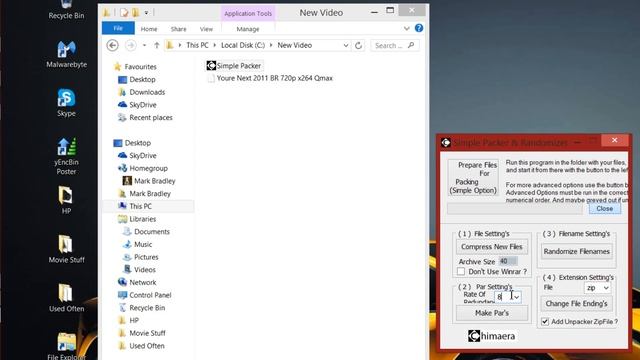The image size is (640, 360).
Task: Click Local Disk (C:) in address bar
Action: pyautogui.click(x=243, y=45)
